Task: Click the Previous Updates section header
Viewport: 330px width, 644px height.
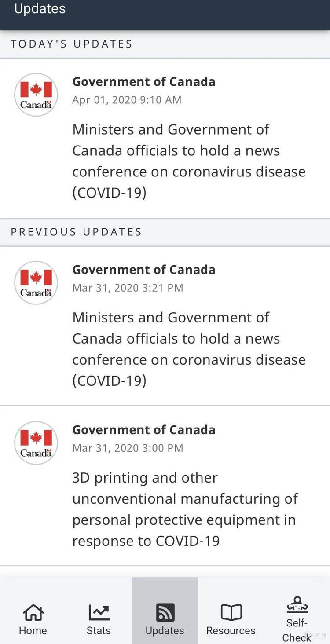Action: coord(76,232)
